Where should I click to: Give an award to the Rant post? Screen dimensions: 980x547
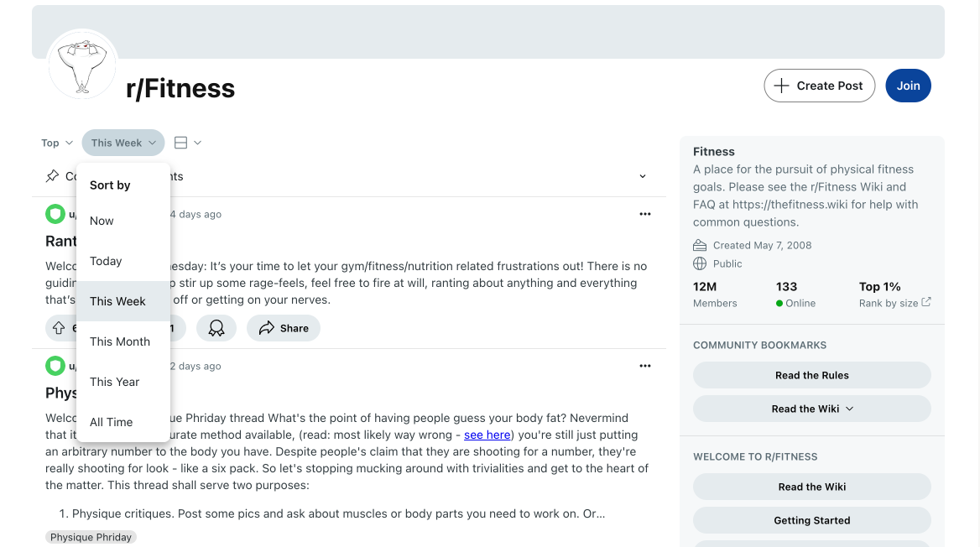point(216,327)
